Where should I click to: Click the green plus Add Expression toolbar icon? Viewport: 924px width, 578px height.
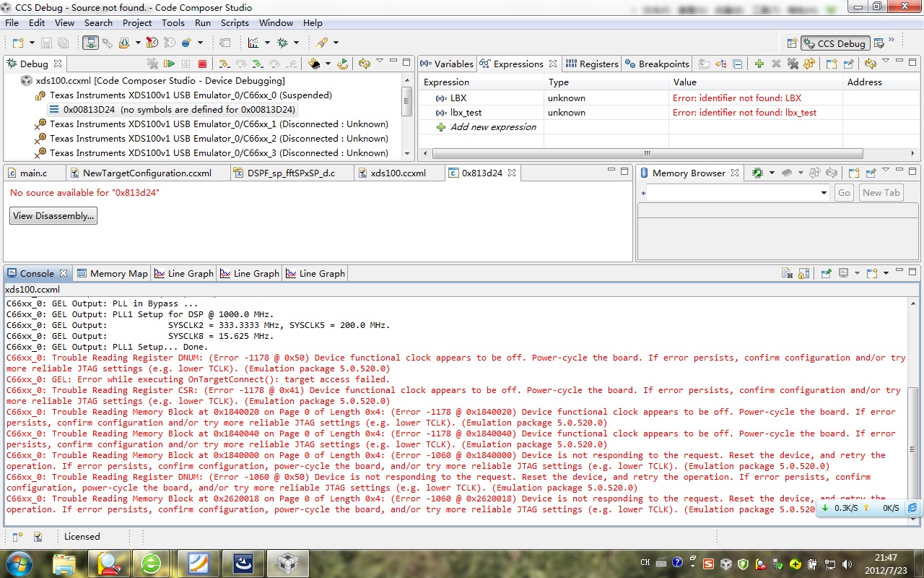[x=759, y=64]
